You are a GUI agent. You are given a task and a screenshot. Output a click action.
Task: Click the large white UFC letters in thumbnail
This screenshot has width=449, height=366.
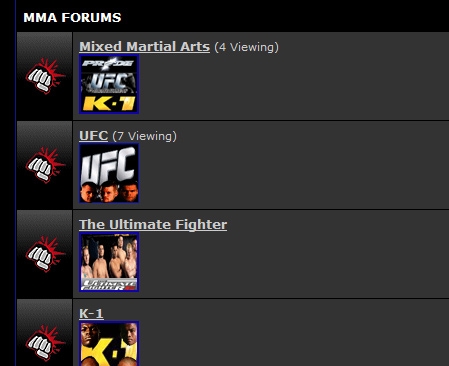click(108, 164)
